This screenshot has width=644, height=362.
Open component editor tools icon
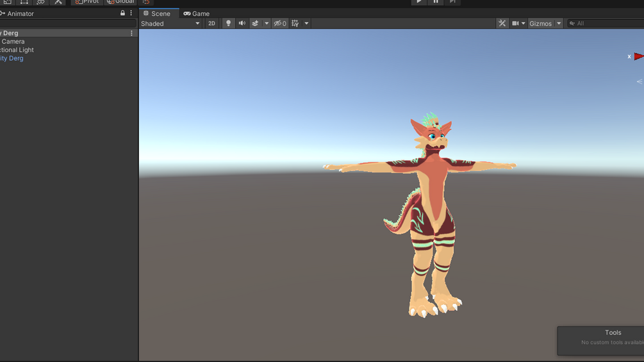[502, 24]
